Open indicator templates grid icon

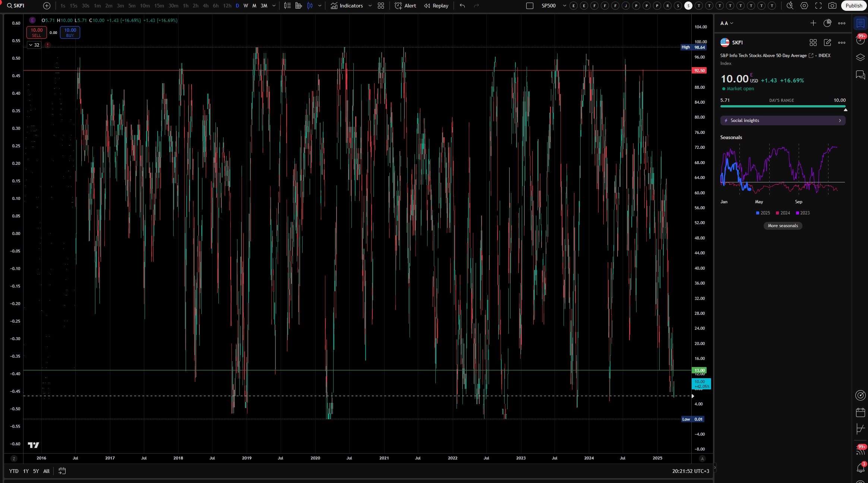click(x=381, y=6)
